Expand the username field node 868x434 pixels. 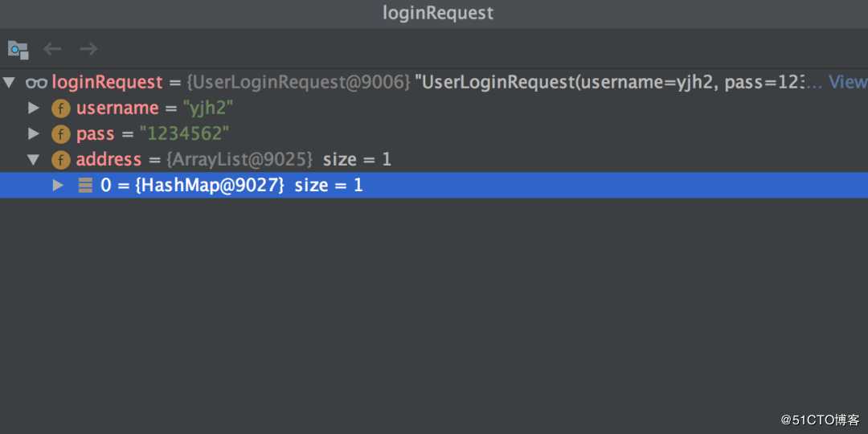pos(34,108)
